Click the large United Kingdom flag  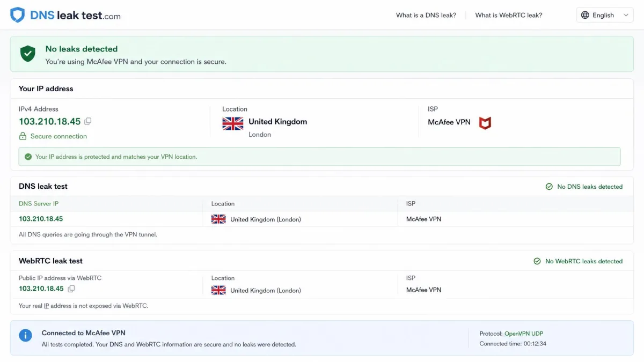(233, 124)
